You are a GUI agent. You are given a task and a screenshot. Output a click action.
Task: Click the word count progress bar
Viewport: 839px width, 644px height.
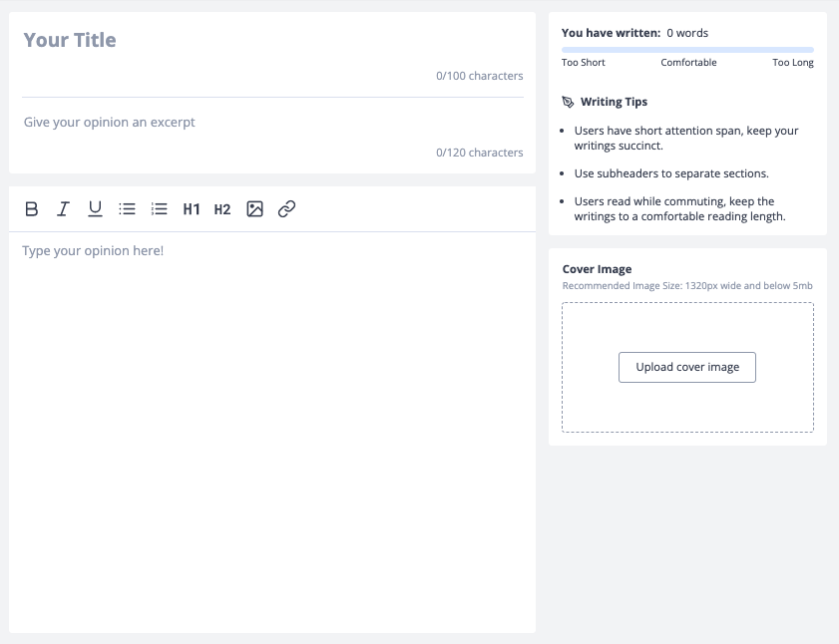[687, 50]
